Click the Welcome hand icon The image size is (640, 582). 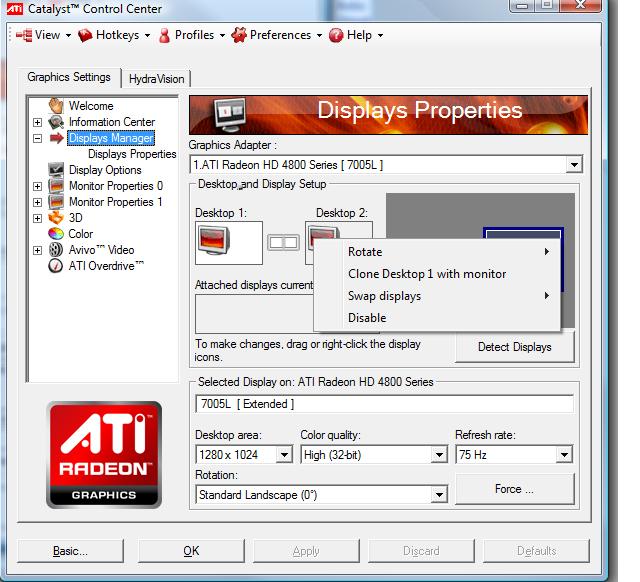coord(56,106)
